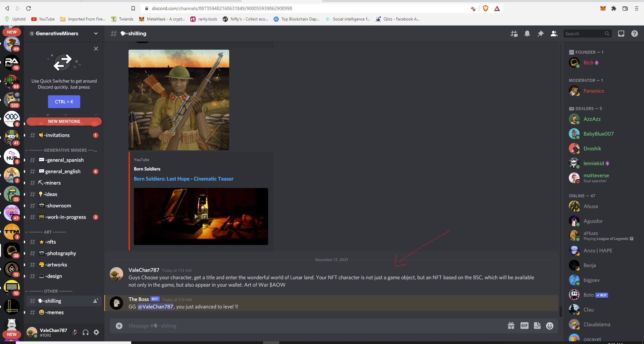Screen dimensions: 644x344
Task: Toggle deafen headphones in user panel
Action: 86,332
